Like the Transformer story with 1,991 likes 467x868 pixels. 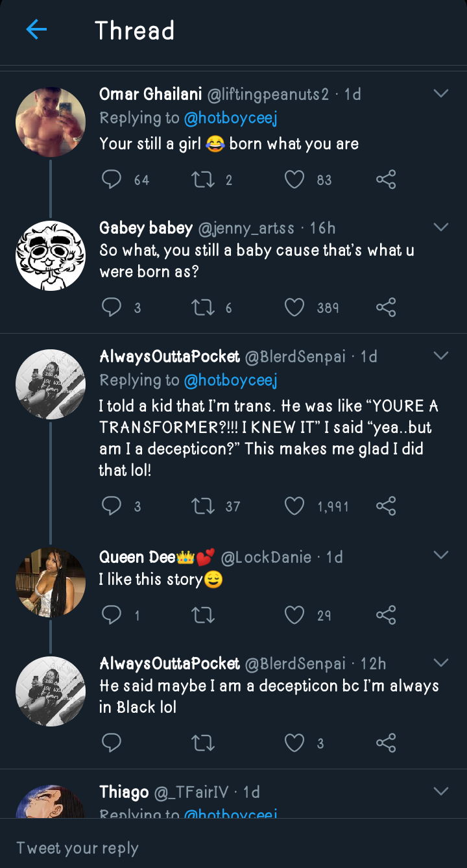(x=294, y=506)
